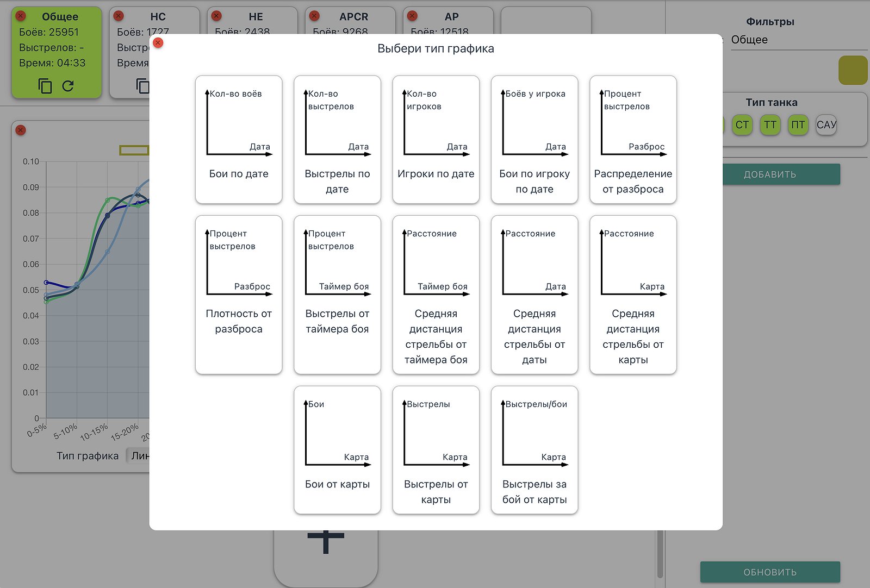
Task: Toggle the ТТ tank type filter
Action: coord(770,125)
